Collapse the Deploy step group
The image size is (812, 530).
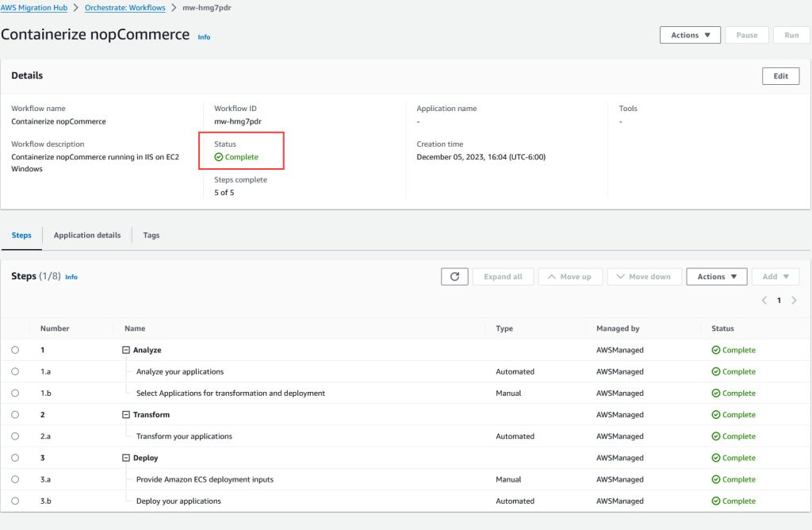pos(126,458)
